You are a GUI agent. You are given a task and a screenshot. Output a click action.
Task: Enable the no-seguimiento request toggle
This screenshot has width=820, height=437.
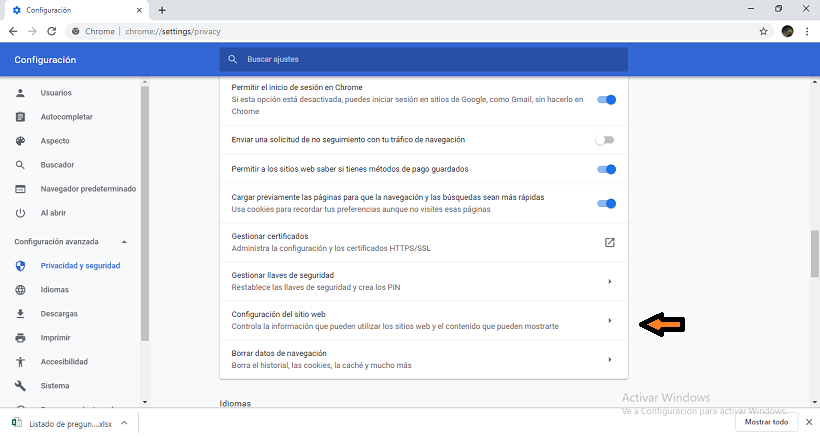[x=605, y=140]
